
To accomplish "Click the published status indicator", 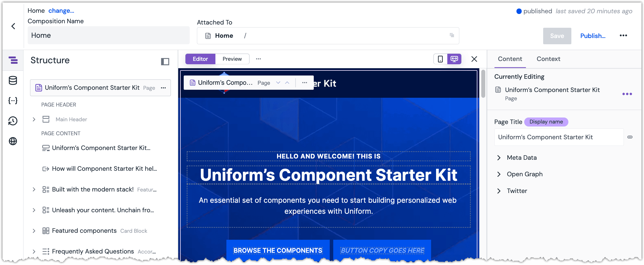I will coord(534,11).
